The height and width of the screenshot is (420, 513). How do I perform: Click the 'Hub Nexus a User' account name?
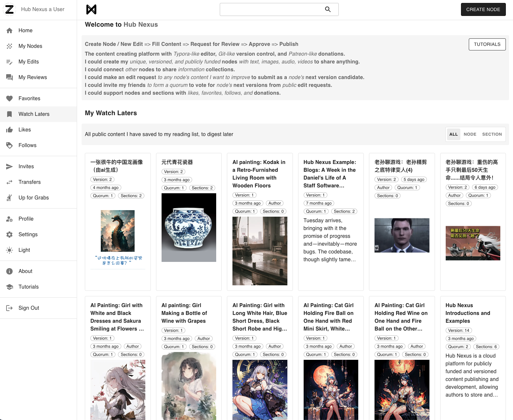[43, 9]
